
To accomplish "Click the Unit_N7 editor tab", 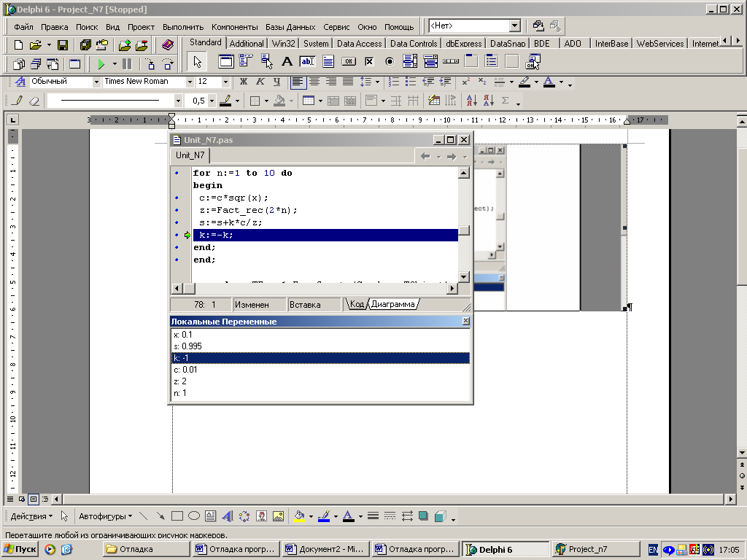I will [190, 155].
